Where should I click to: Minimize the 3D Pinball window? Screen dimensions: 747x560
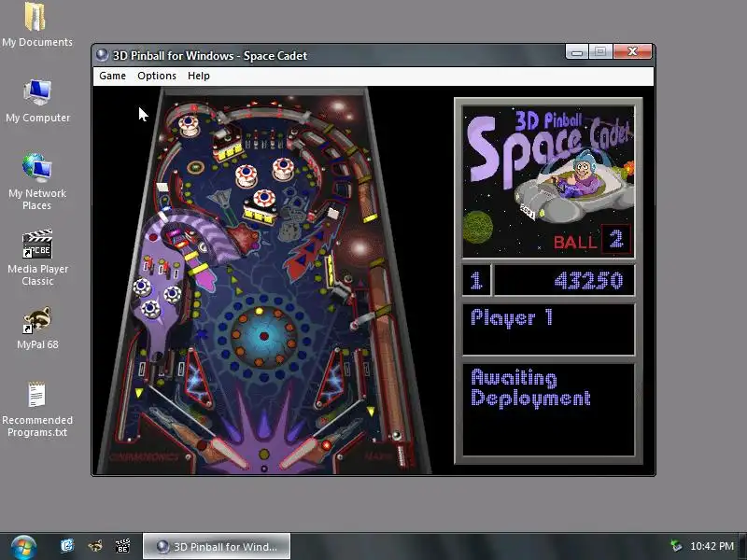pos(577,51)
